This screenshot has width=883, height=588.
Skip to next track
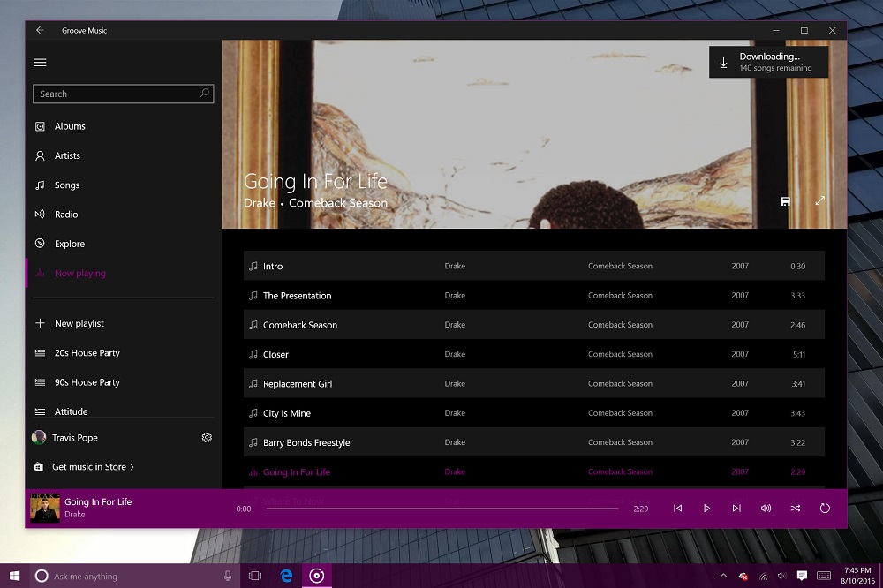[x=736, y=508]
